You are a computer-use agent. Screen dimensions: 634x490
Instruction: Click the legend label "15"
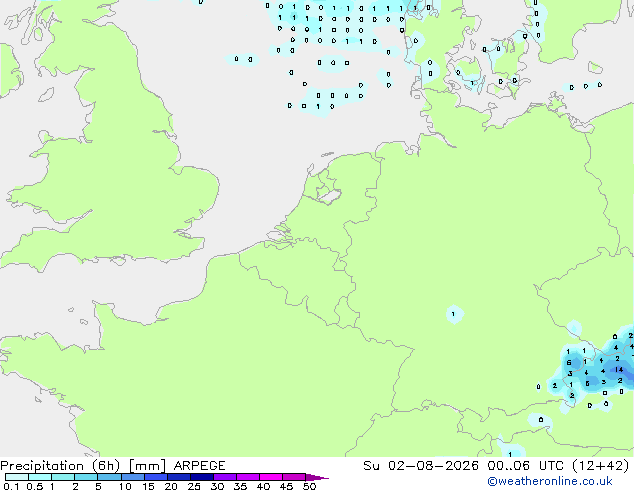click(x=148, y=486)
